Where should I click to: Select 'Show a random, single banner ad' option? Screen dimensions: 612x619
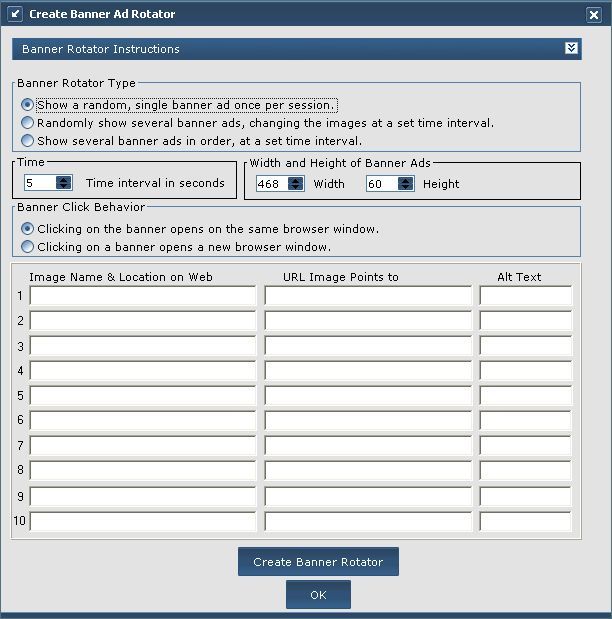coord(28,105)
